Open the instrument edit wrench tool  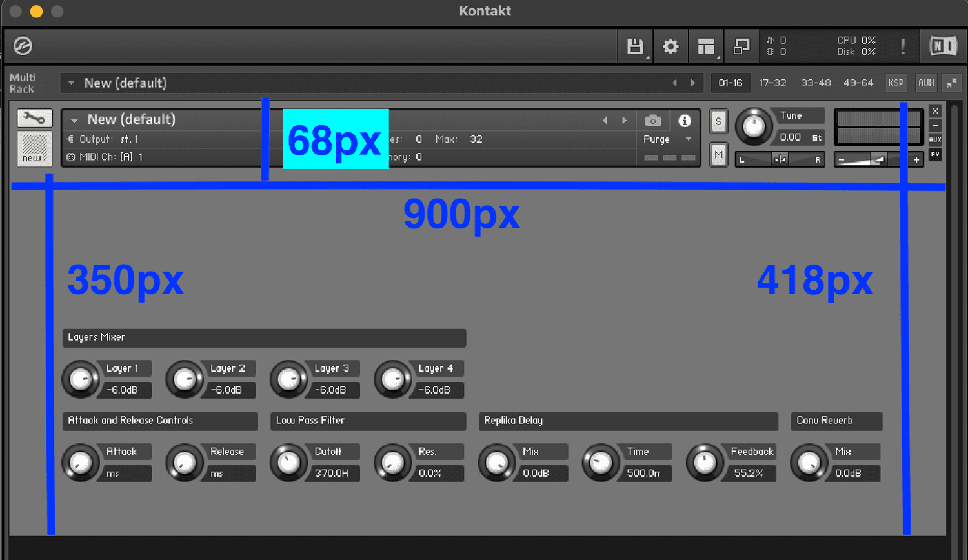pyautogui.click(x=34, y=118)
